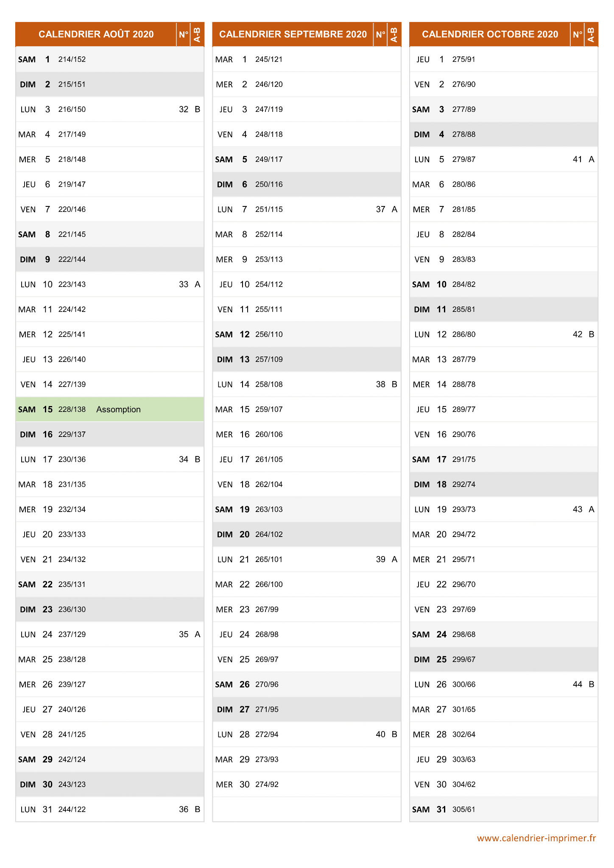The width and height of the screenshot is (614, 868).
Task: Click the MER 30 row in September
Action: tap(307, 785)
